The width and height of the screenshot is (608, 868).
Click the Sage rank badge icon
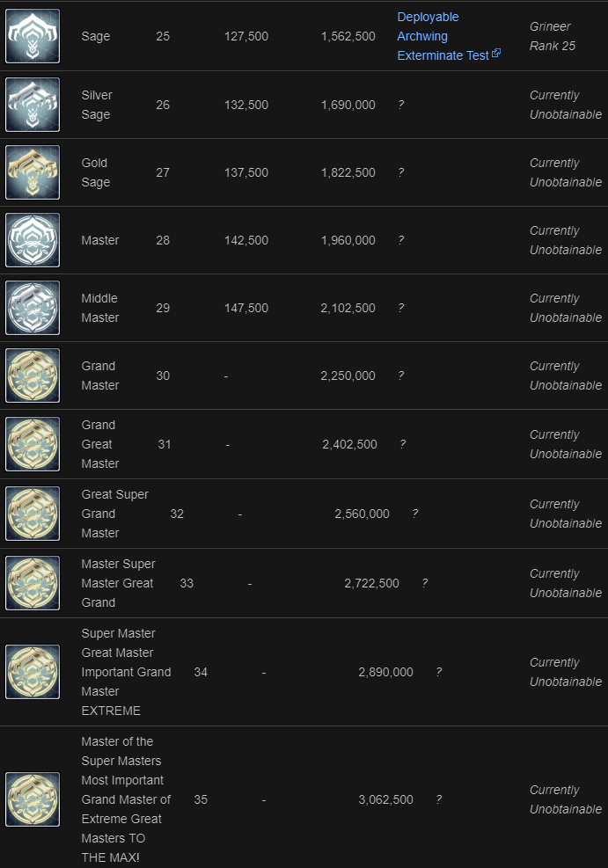pyautogui.click(x=32, y=36)
